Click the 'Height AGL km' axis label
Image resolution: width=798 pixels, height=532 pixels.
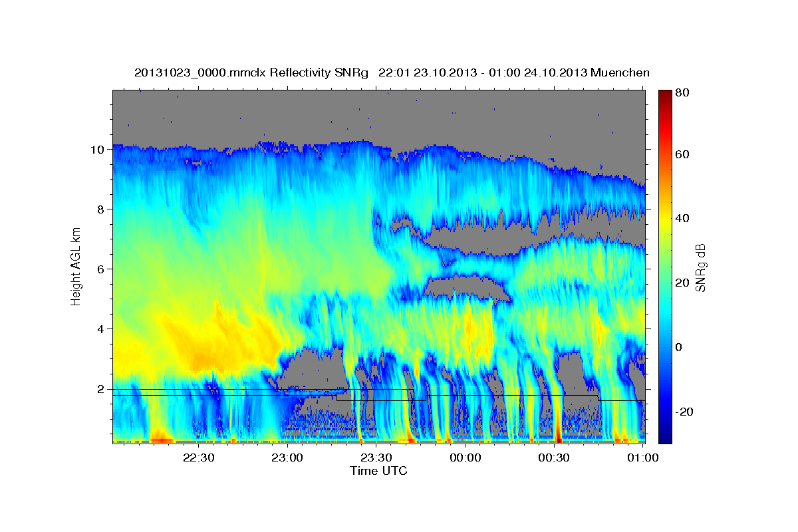76,267
